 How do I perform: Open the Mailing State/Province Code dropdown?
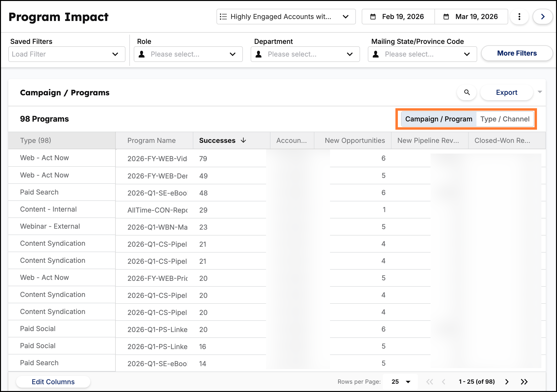click(x=422, y=54)
